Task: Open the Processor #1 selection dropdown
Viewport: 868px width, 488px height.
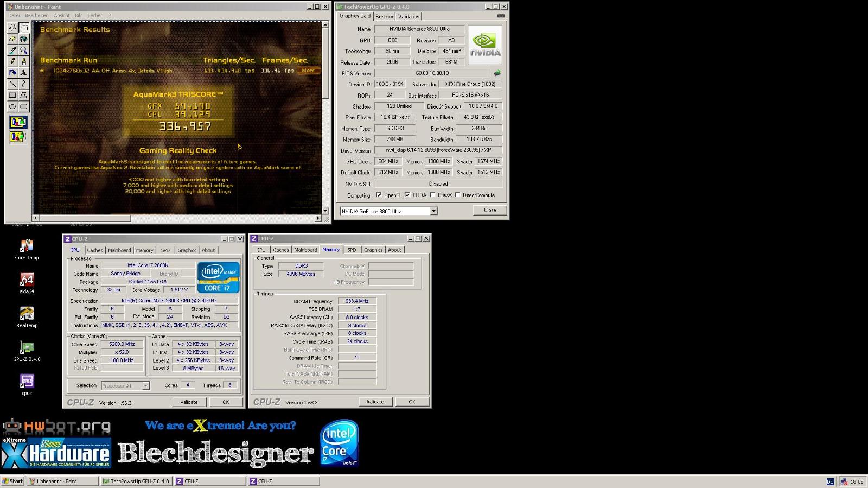Action: point(145,385)
